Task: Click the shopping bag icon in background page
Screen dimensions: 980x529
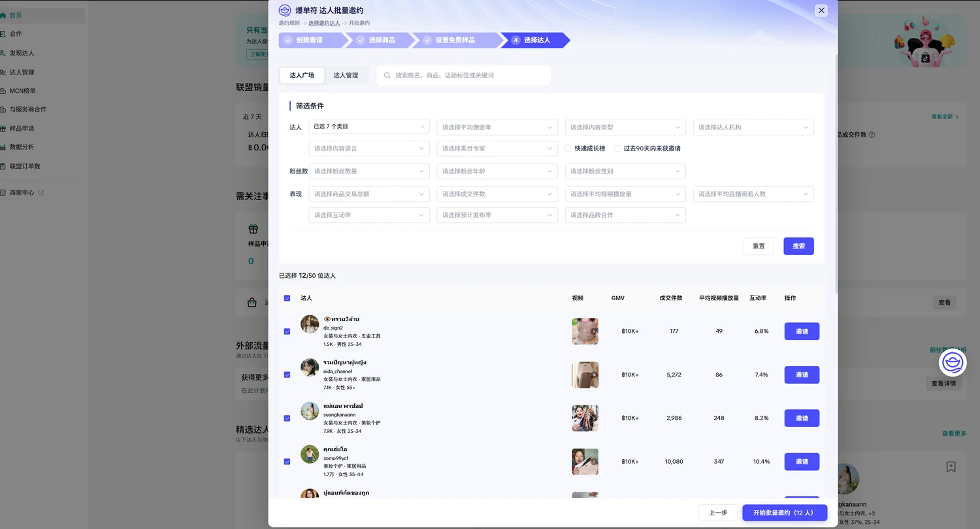Action: (252, 303)
